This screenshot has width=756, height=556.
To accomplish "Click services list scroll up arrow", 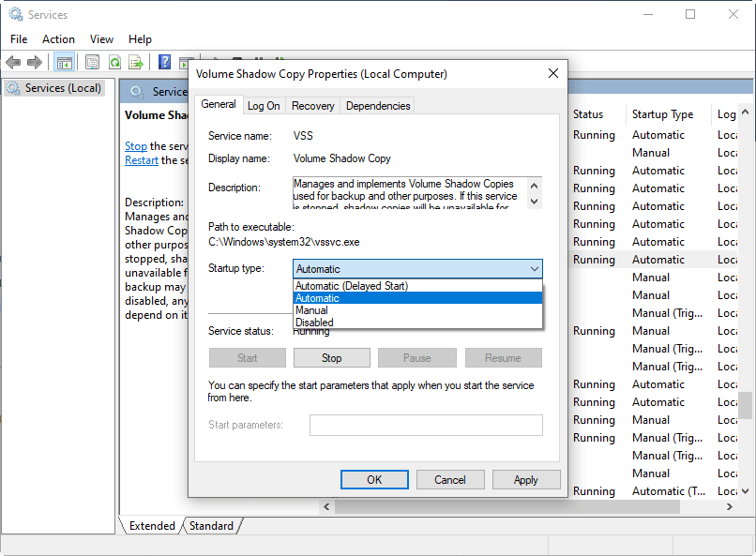I will click(746, 112).
